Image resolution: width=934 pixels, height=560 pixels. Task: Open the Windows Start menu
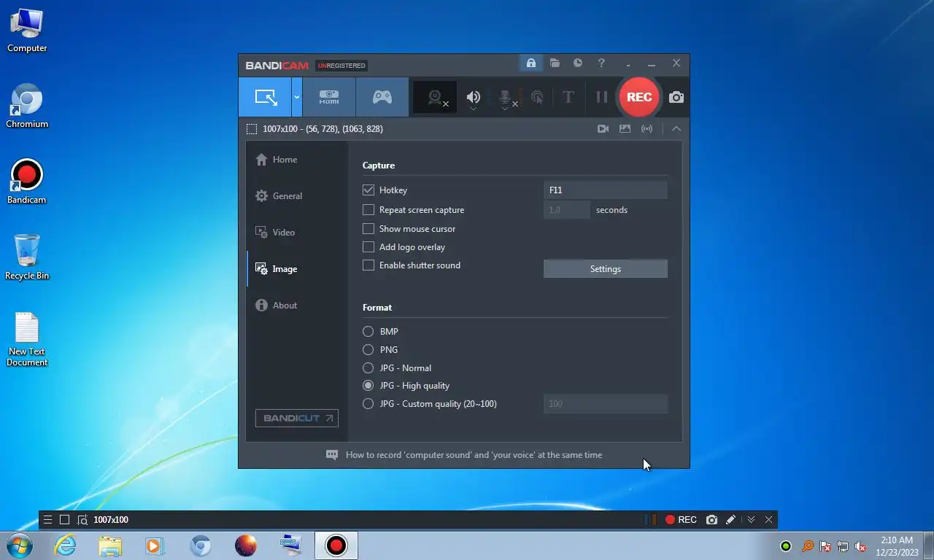[19, 545]
